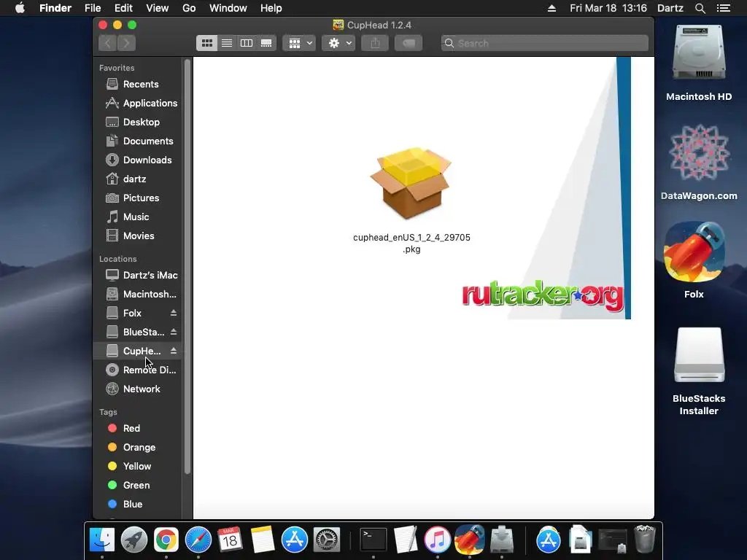
Task: Focus the Finder Search field
Action: (x=544, y=43)
